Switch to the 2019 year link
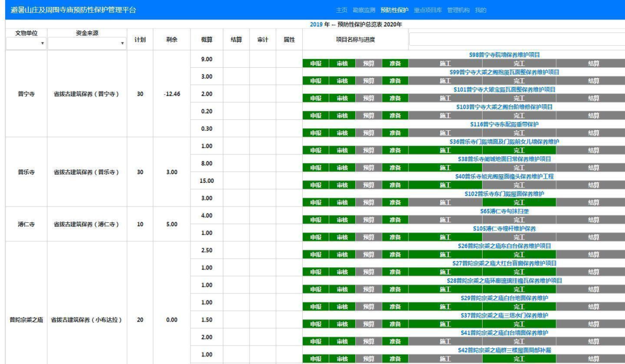The image size is (625, 364). [x=315, y=24]
